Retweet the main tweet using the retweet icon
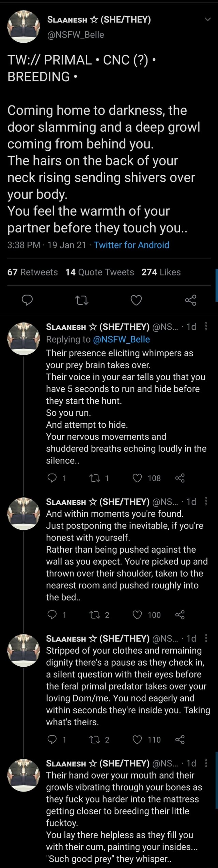The width and height of the screenshot is (218, 868). click(82, 300)
